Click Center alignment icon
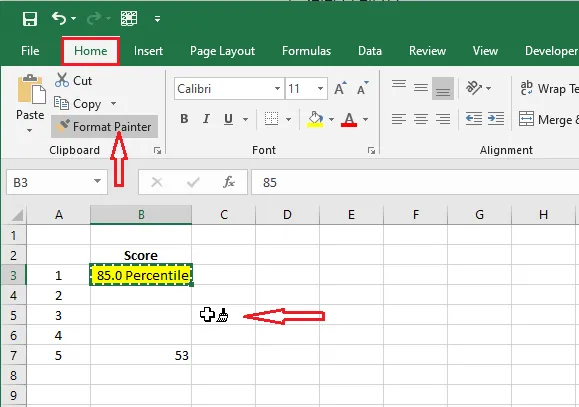This screenshot has width=579, height=407. [421, 119]
